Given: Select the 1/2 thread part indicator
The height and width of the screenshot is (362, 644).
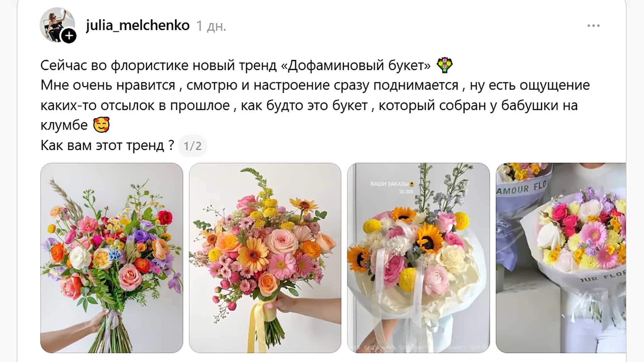Looking at the screenshot, I should click(193, 146).
